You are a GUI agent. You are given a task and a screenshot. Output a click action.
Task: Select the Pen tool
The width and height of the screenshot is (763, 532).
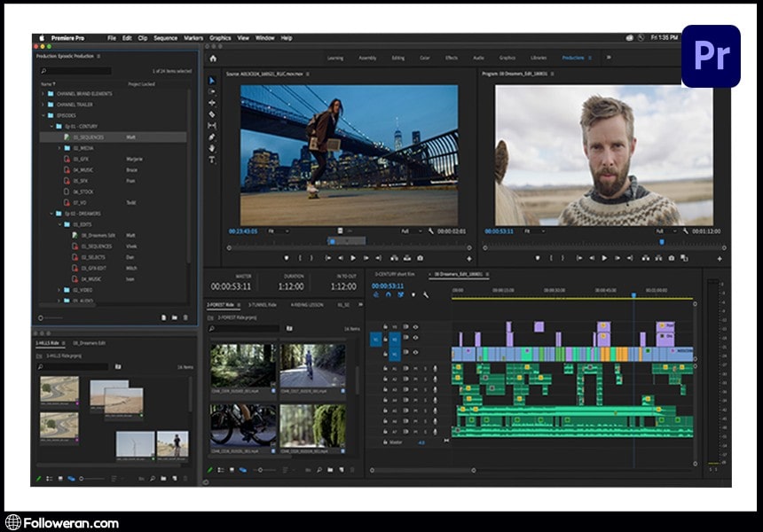pos(212,137)
